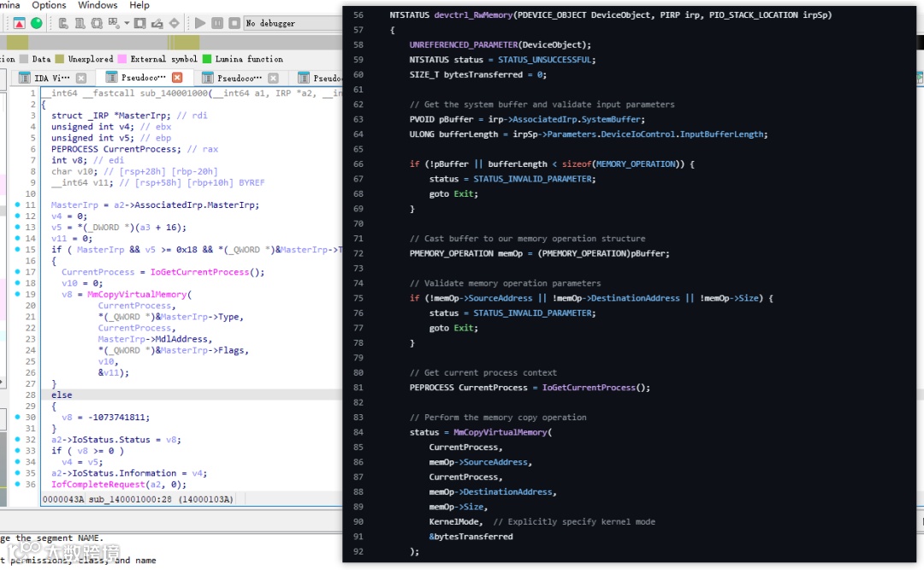
Task: Click IofCompleteRequest on line 36
Action: coord(98,484)
